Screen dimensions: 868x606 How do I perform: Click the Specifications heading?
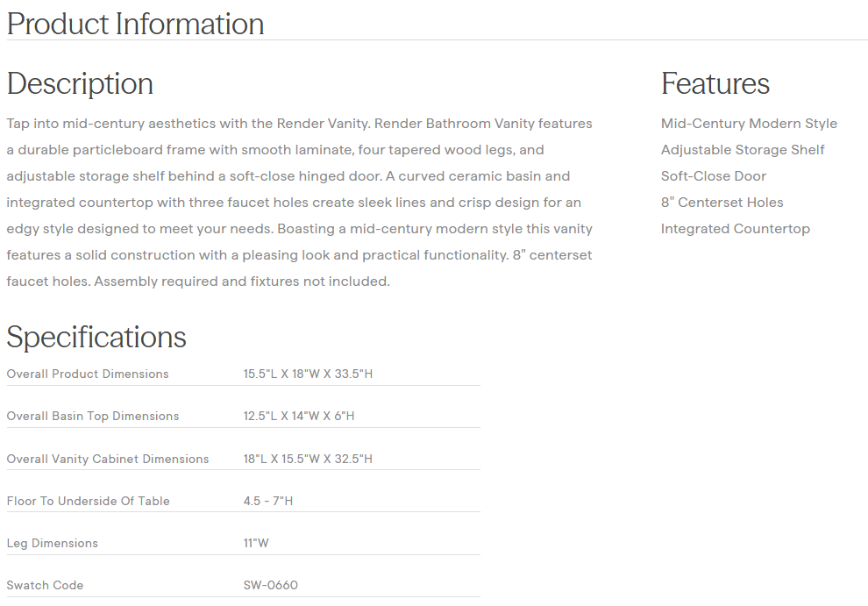96,337
